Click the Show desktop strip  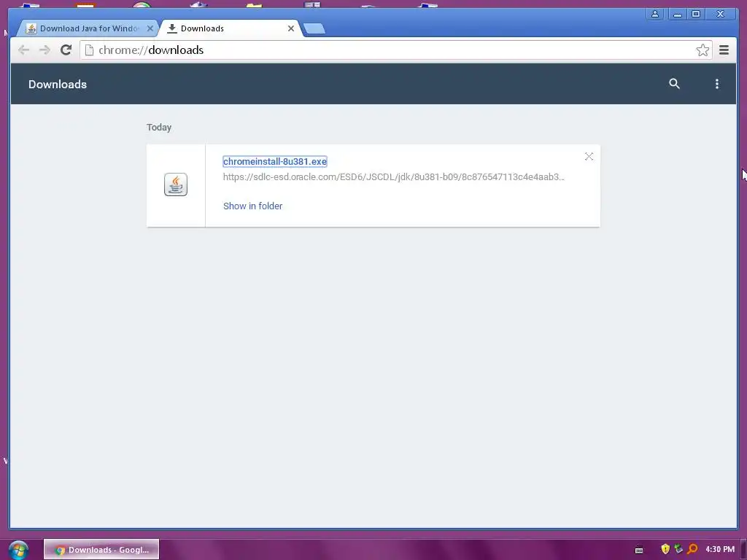click(x=743, y=550)
